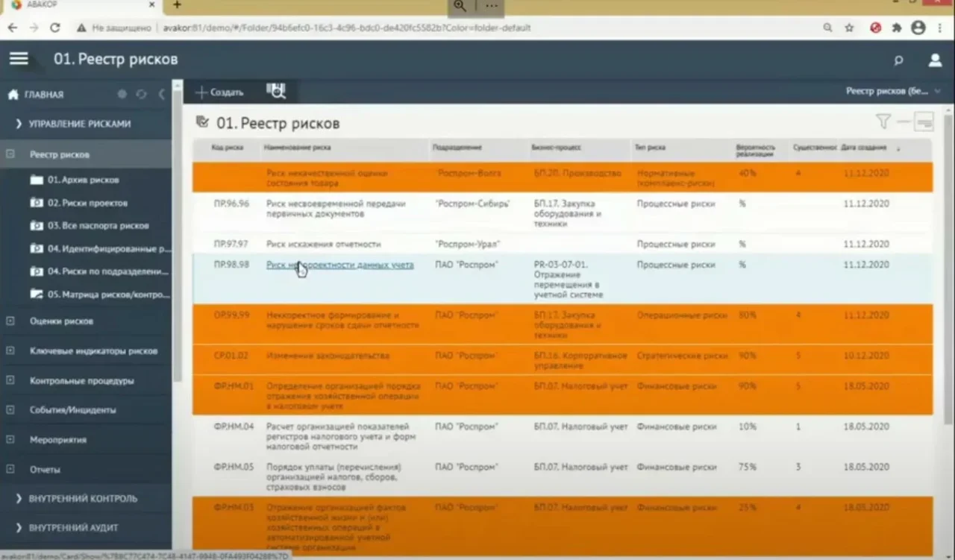The height and width of the screenshot is (560, 955).
Task: Click the browser zoom magnifier in address bar
Action: point(827,28)
